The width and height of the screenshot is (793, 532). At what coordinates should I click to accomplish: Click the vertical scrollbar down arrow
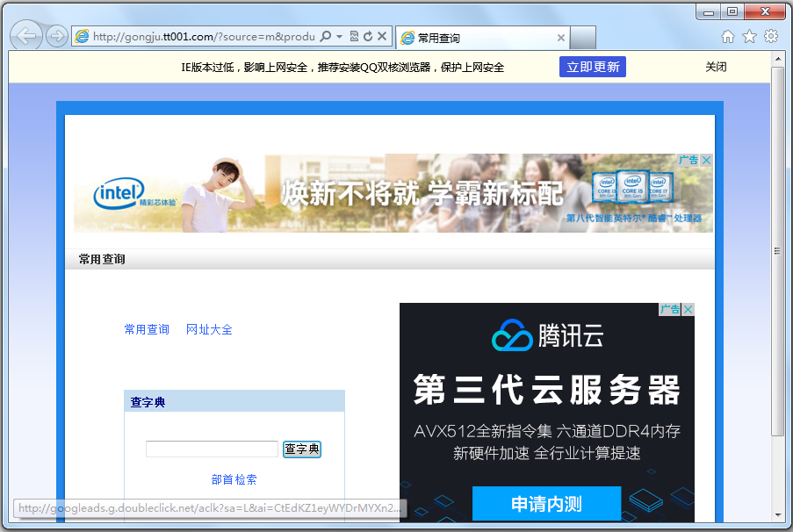(x=778, y=515)
